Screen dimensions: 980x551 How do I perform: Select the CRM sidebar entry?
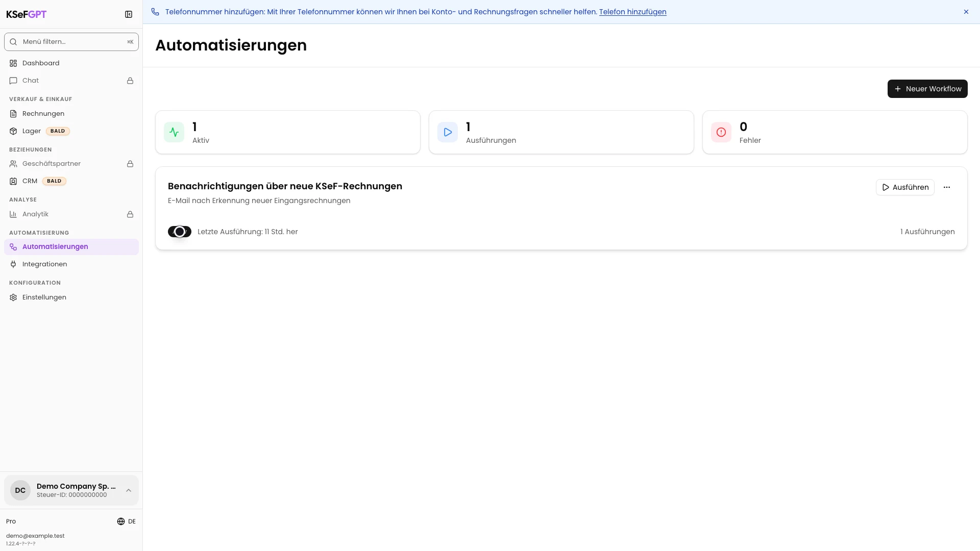[x=71, y=181]
